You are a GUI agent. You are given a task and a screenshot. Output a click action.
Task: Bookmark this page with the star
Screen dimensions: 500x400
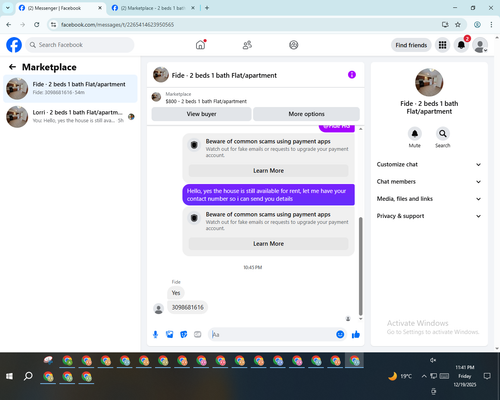[458, 25]
